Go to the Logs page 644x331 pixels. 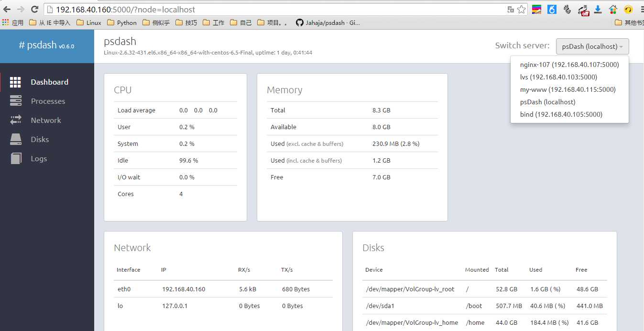click(39, 159)
